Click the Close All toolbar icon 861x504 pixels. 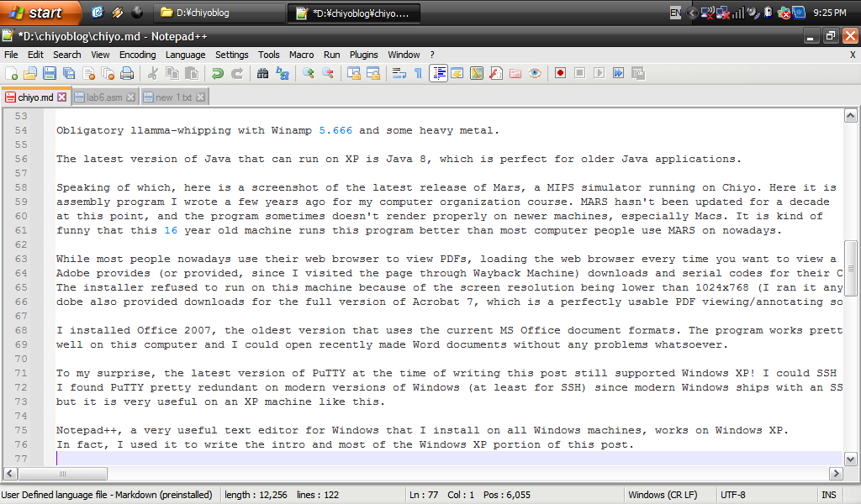click(x=108, y=73)
